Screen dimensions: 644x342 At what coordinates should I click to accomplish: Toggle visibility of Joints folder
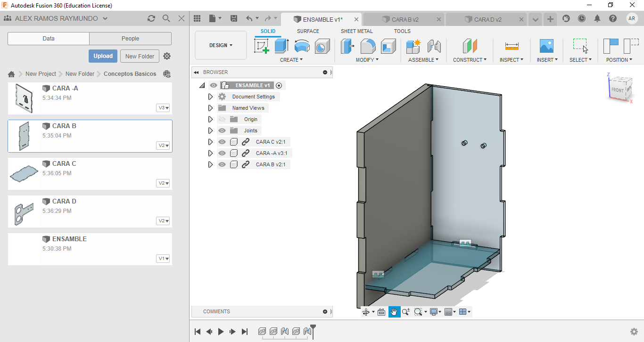tap(222, 130)
